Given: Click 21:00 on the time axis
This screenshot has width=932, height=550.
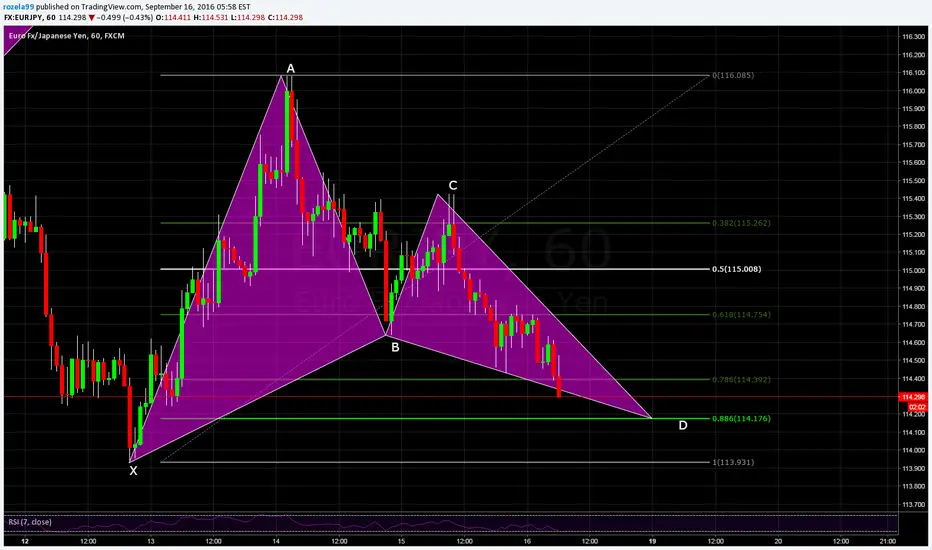Looking at the screenshot, I should tap(887, 541).
